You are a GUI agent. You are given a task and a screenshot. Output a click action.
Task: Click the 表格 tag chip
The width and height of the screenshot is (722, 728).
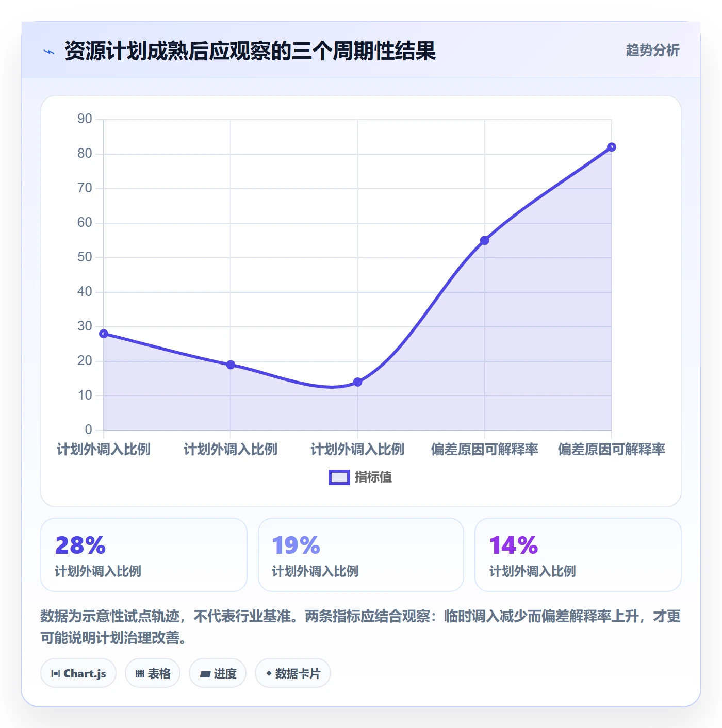[x=153, y=673]
